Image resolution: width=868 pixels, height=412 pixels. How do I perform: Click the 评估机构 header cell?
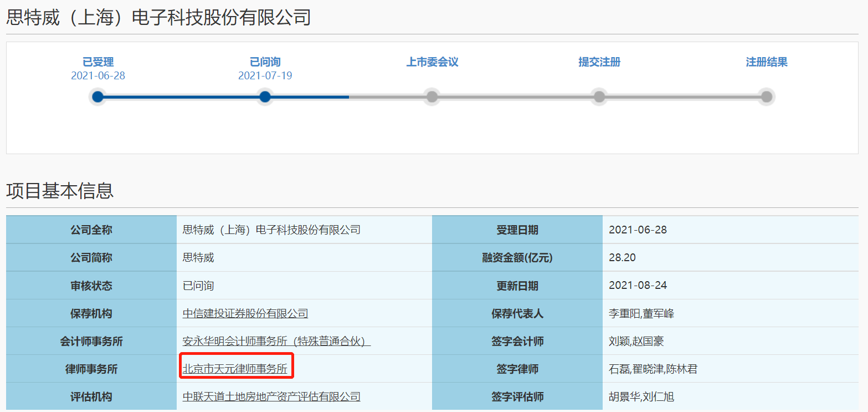point(91,396)
